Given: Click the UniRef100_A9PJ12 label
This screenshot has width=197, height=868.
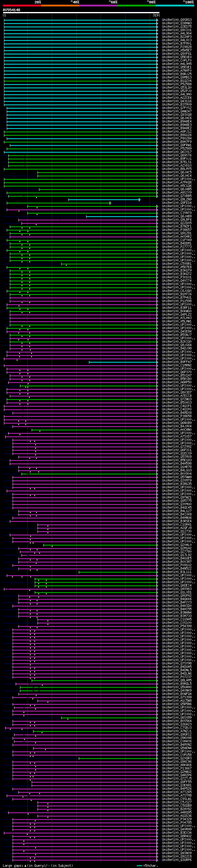Looking at the screenshot, I should (176, 131).
